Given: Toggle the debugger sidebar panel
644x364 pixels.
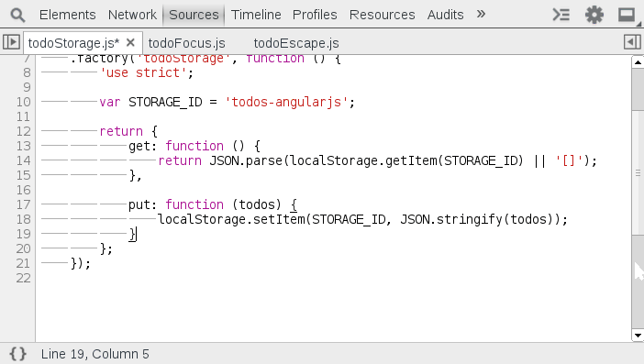Looking at the screenshot, I should pos(632,42).
